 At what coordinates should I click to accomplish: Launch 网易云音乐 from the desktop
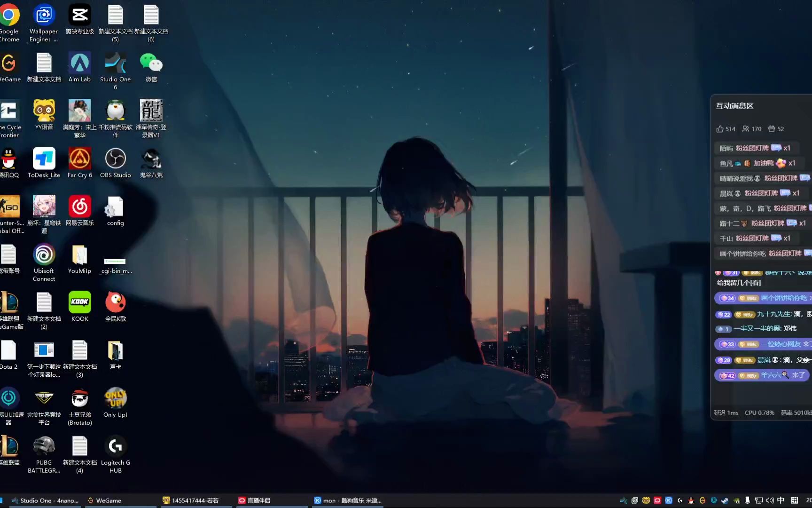80,211
